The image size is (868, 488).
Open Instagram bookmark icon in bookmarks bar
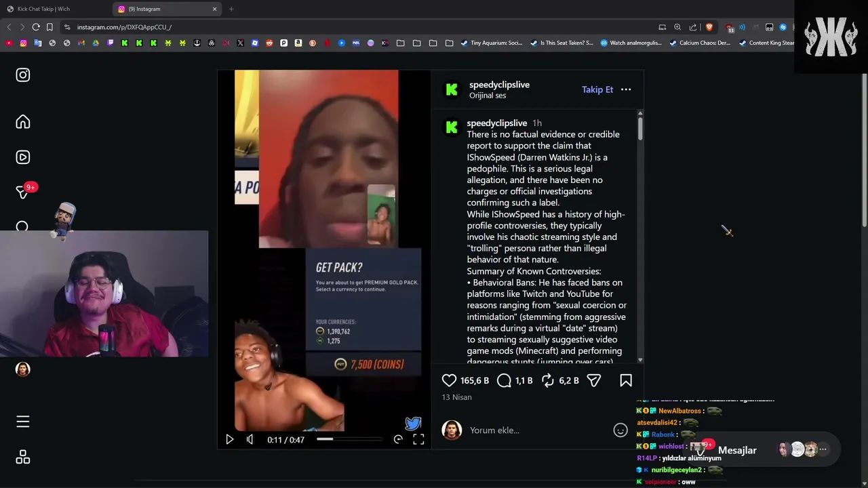pyautogui.click(x=23, y=43)
